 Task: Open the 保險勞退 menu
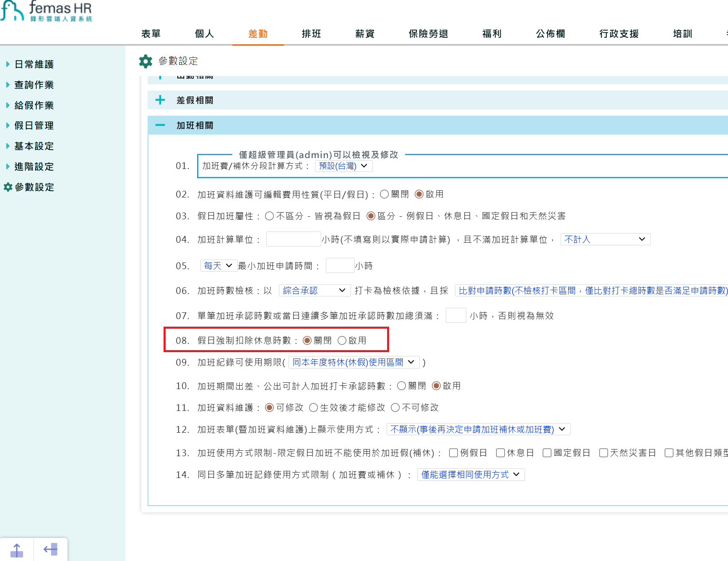click(x=429, y=34)
